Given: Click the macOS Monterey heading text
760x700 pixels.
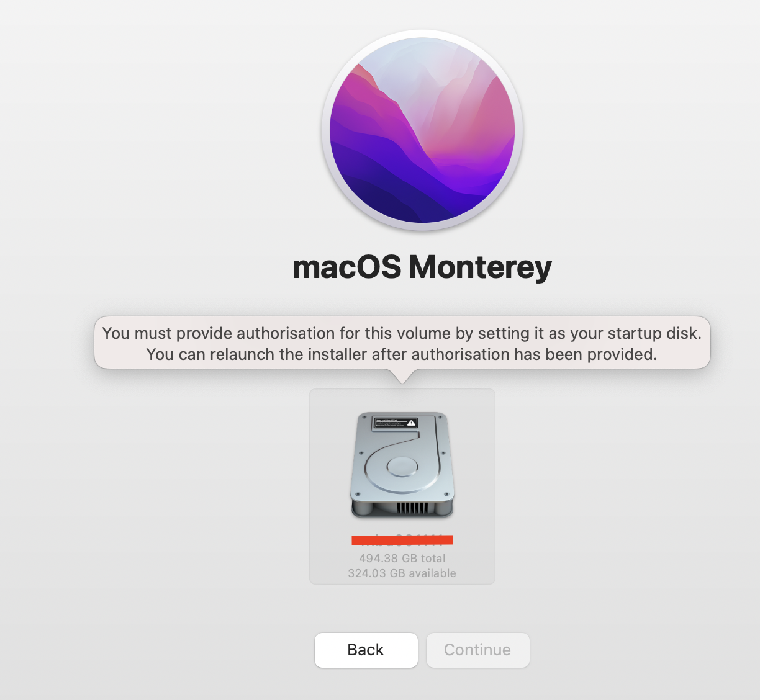Looking at the screenshot, I should 422,267.
